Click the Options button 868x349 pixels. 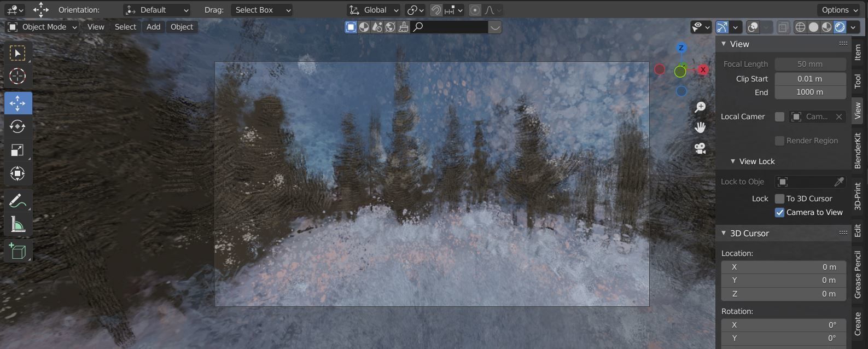coord(840,10)
